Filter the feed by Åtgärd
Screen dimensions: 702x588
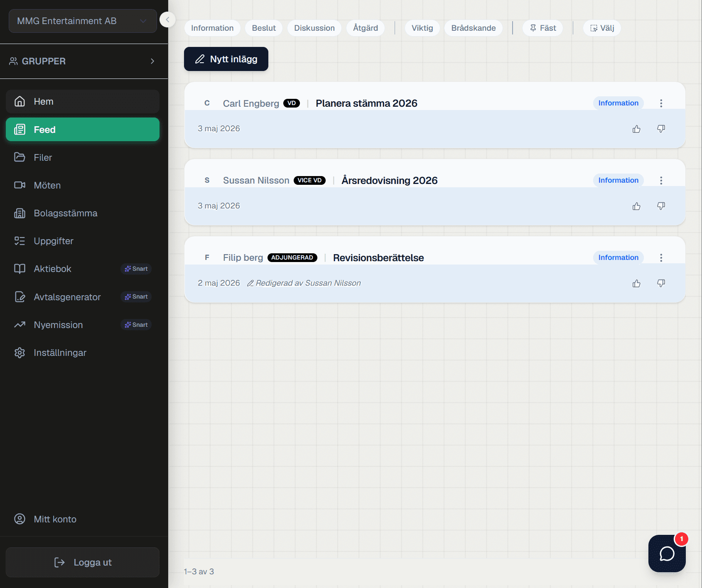[x=366, y=28]
